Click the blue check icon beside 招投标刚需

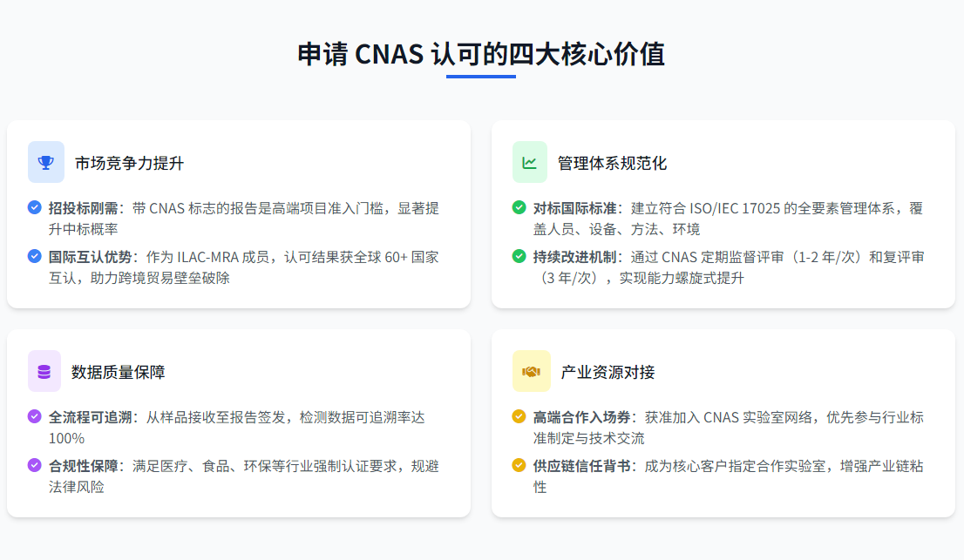pos(35,207)
